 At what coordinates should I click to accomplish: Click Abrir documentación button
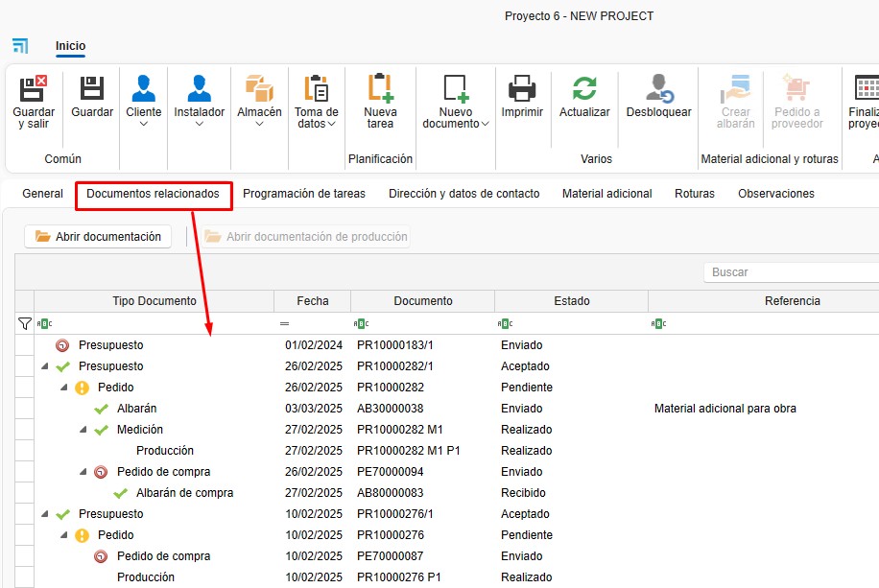click(x=98, y=237)
